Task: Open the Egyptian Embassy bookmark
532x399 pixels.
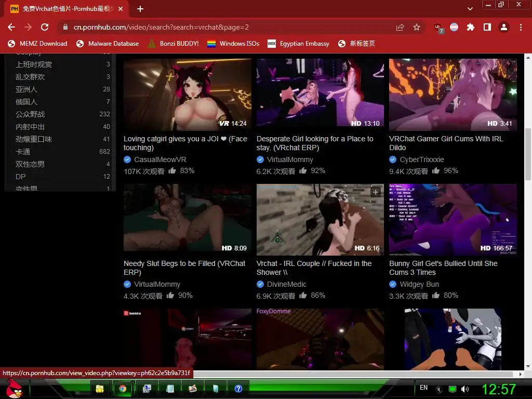Action: pos(299,44)
